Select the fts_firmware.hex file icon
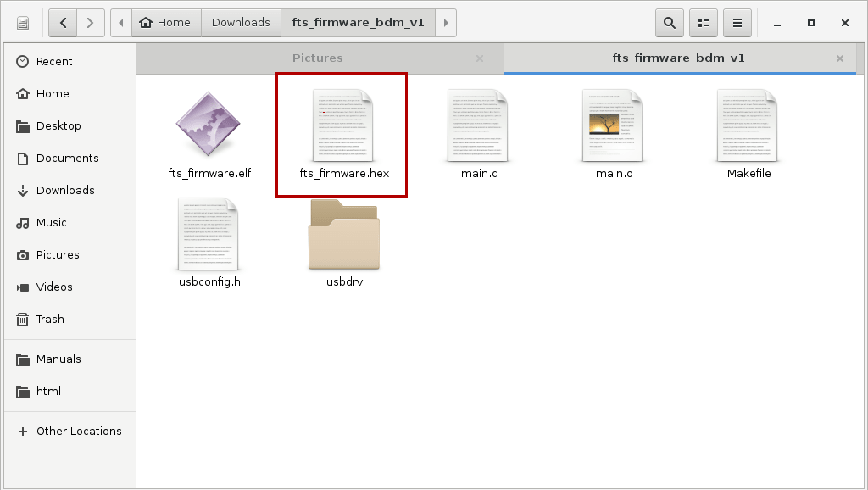 point(342,125)
